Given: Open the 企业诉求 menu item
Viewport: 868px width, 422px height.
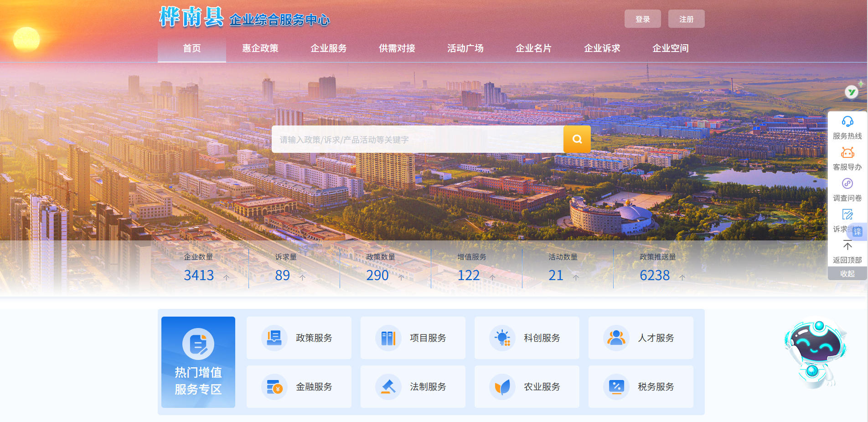Looking at the screenshot, I should pos(602,48).
